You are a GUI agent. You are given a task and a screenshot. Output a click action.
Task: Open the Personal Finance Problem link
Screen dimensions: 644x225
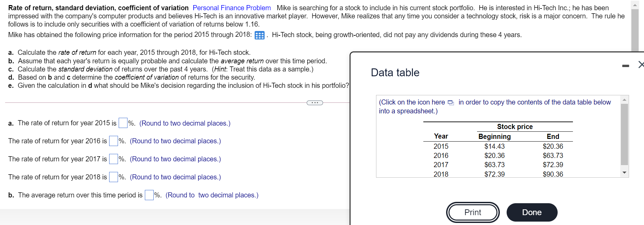pos(231,7)
